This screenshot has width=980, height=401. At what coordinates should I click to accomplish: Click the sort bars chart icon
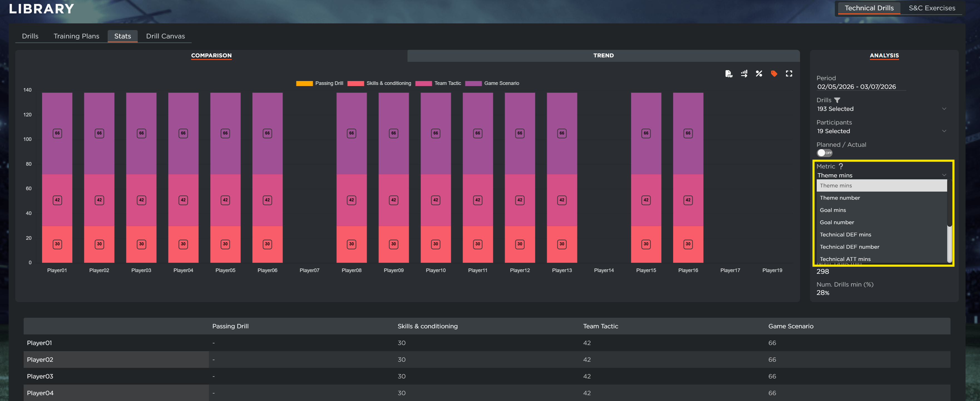click(744, 74)
